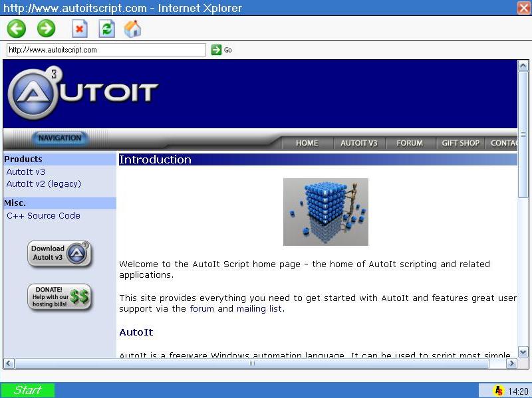This screenshot has height=398, width=532.
Task: Click the 14:20 taskbar clock
Action: point(518,391)
